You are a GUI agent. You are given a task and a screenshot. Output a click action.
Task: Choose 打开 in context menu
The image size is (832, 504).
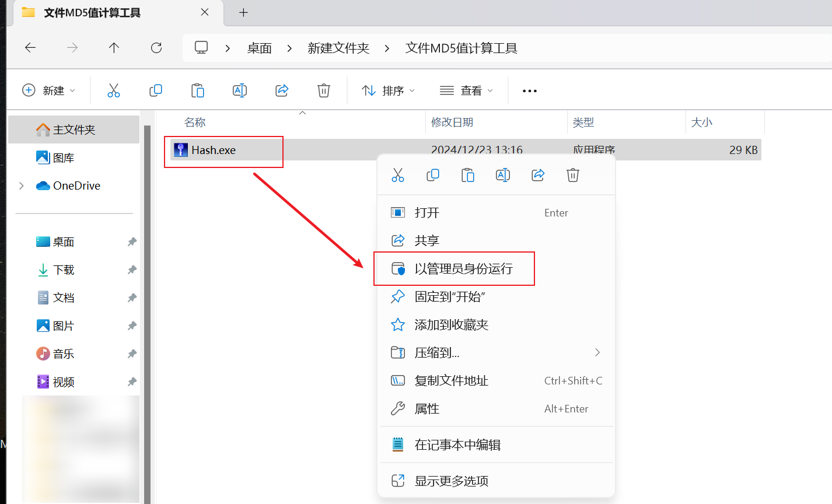(497, 213)
